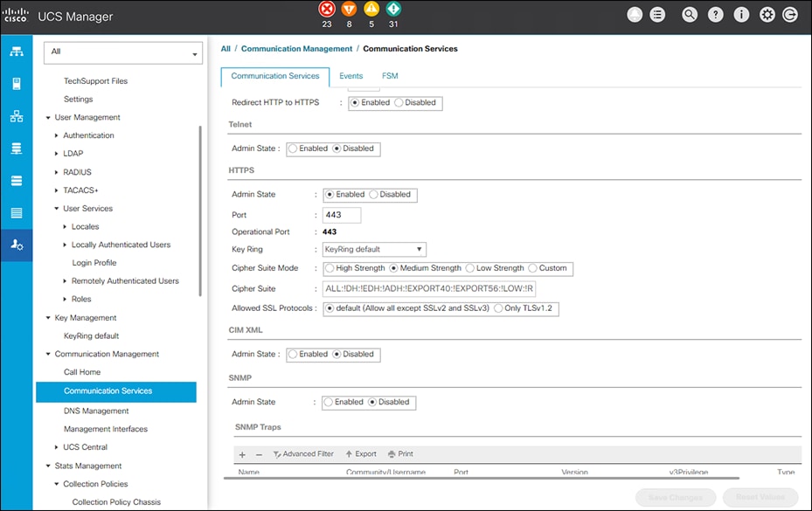Expand the UCS Central tree node

point(57,447)
